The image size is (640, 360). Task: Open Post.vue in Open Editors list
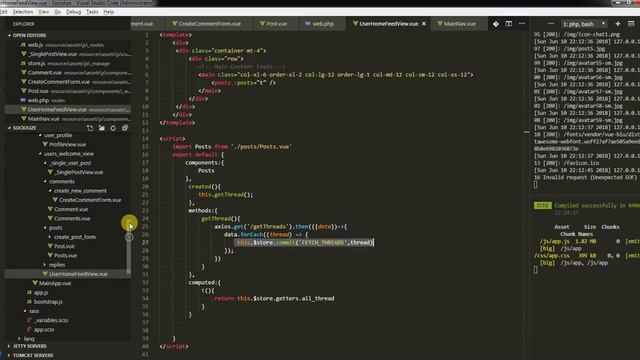pyautogui.click(x=67, y=91)
